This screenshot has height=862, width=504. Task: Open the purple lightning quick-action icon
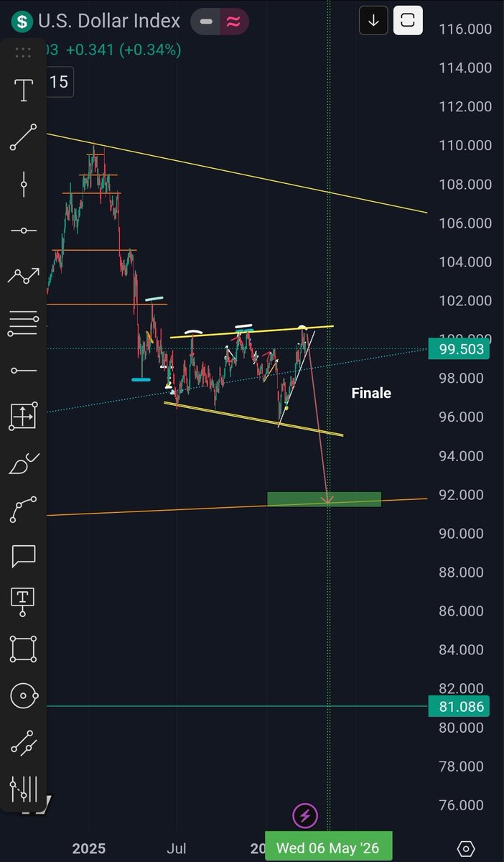305,816
